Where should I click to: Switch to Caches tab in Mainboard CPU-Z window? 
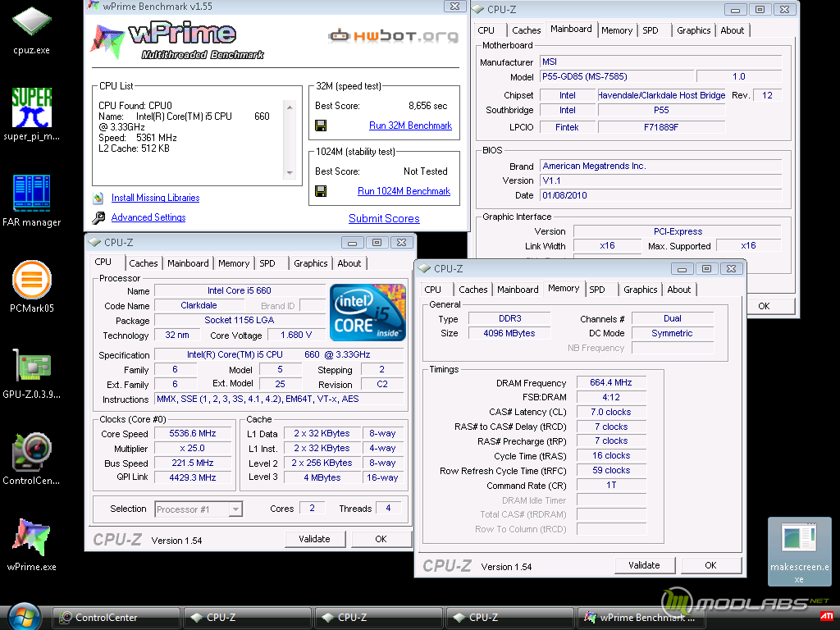coord(527,30)
